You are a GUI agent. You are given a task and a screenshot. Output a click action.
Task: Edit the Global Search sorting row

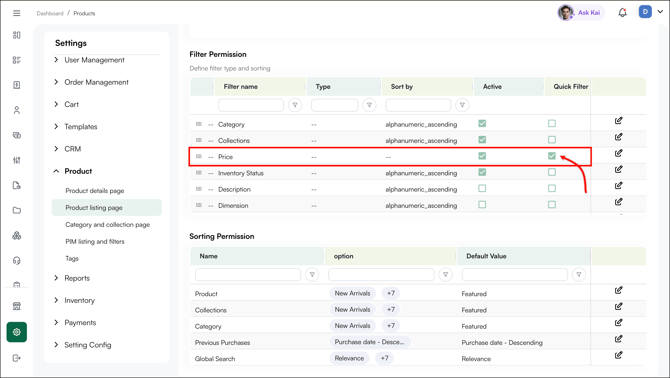click(618, 355)
